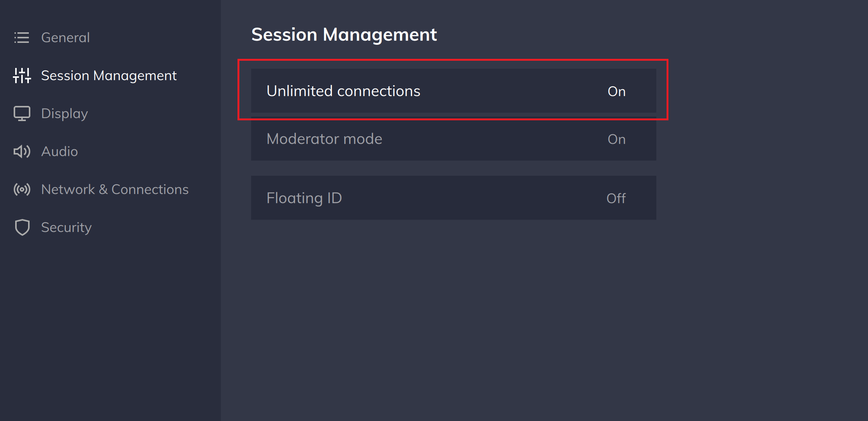Click the General list icon
868x421 pixels.
coord(22,38)
